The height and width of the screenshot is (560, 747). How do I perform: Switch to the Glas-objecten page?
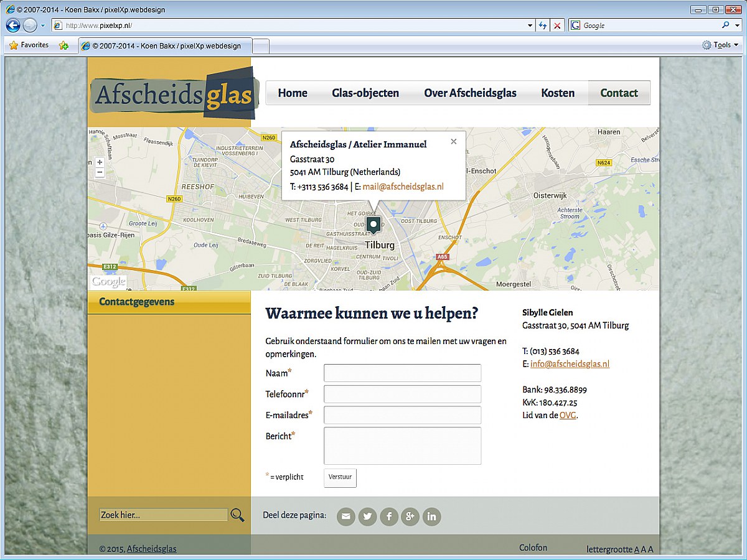365,93
